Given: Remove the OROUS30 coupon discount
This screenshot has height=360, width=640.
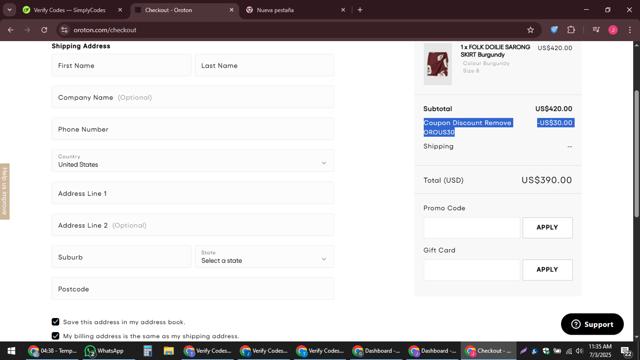Looking at the screenshot, I should point(498,123).
